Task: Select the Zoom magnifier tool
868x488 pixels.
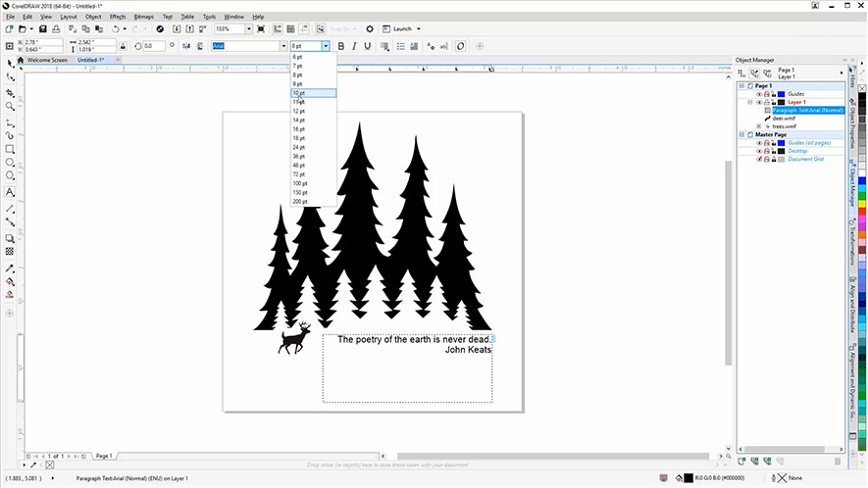Action: point(10,106)
